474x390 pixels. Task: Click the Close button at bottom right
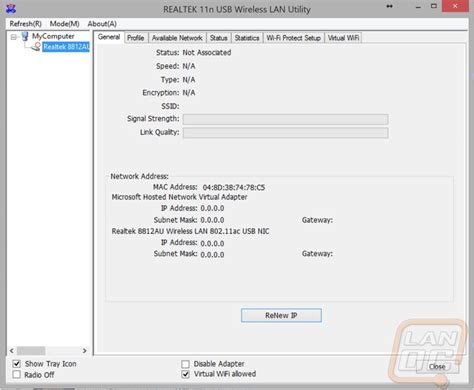[437, 367]
